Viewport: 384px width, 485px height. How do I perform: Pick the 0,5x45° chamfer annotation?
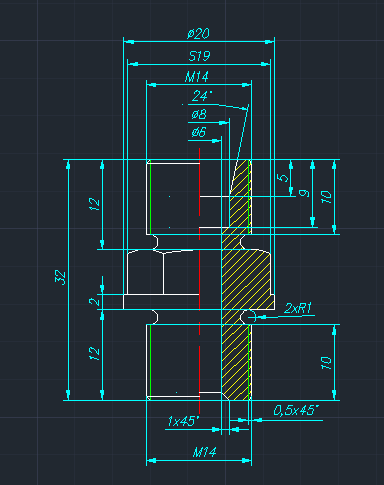[296, 410]
